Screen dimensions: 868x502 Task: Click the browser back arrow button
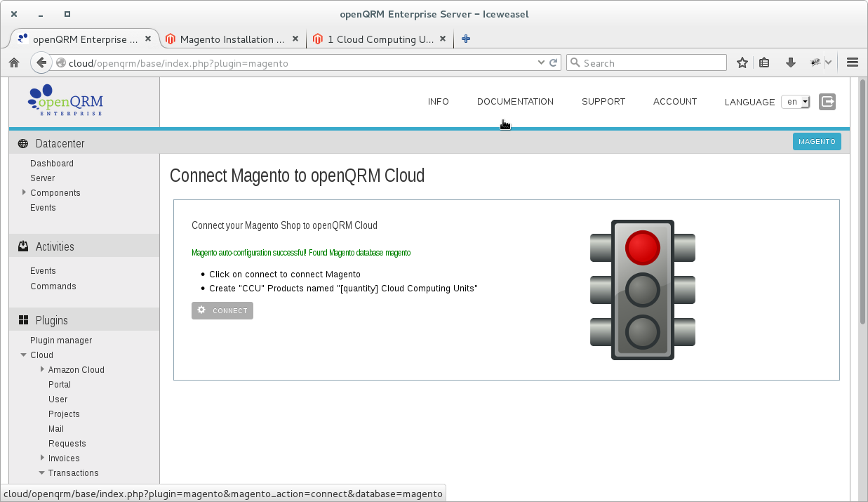click(x=41, y=62)
